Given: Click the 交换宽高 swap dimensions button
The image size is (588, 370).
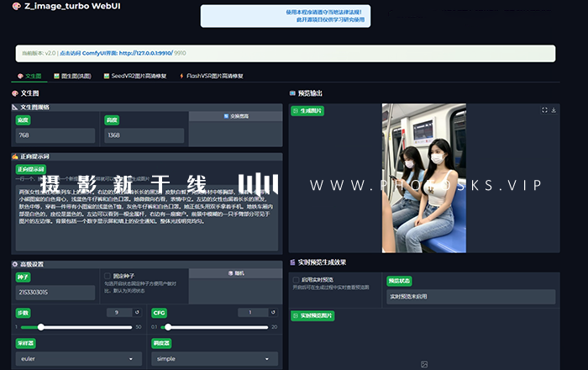Looking at the screenshot, I should (234, 116).
